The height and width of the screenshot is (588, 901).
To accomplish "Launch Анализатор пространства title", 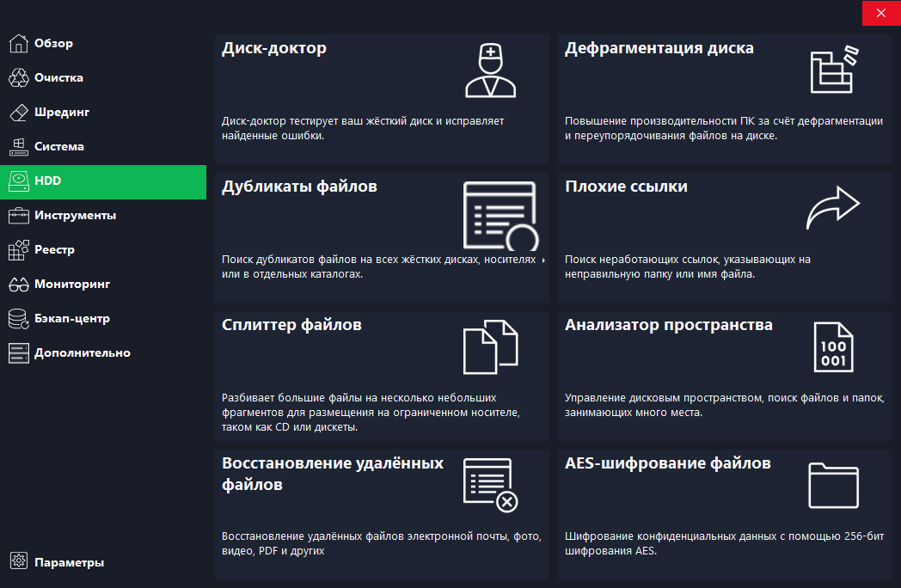I will click(668, 325).
